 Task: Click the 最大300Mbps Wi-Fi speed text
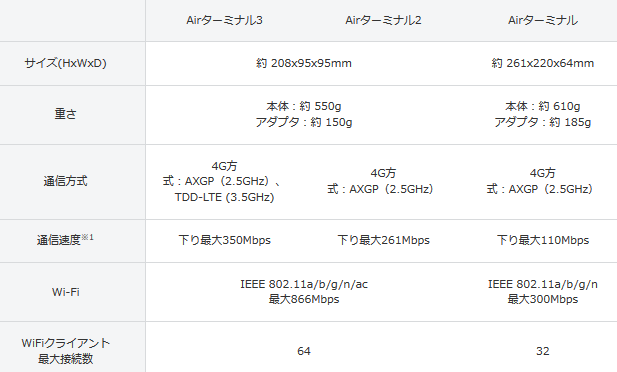(543, 300)
